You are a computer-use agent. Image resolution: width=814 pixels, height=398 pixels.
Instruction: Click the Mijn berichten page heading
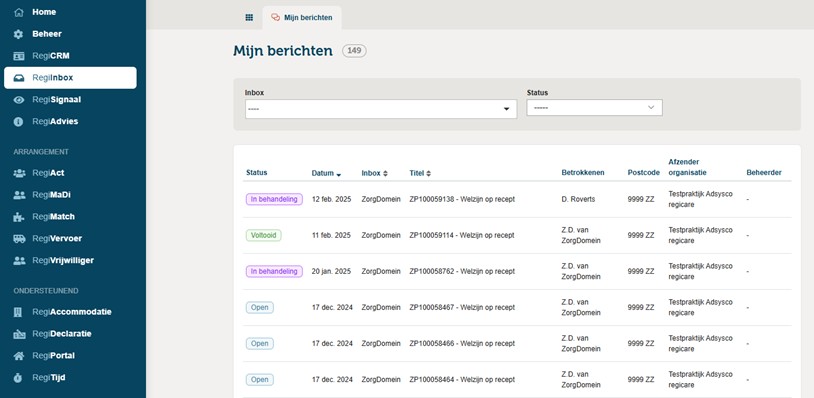282,51
